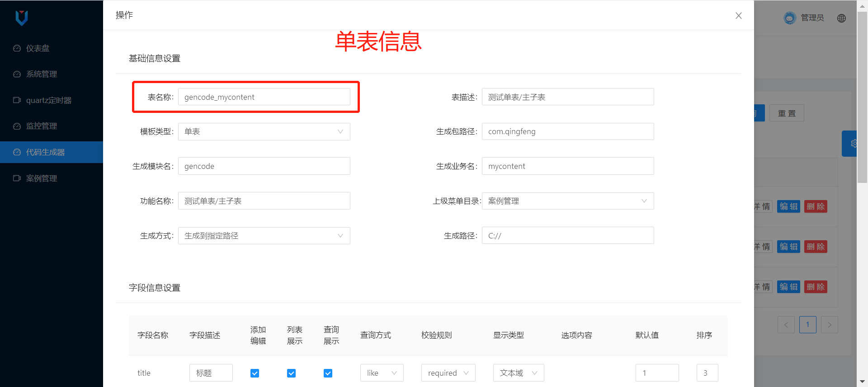This screenshot has height=387, width=868.
Task: Open the 校验规则 required dropdown
Action: 448,373
